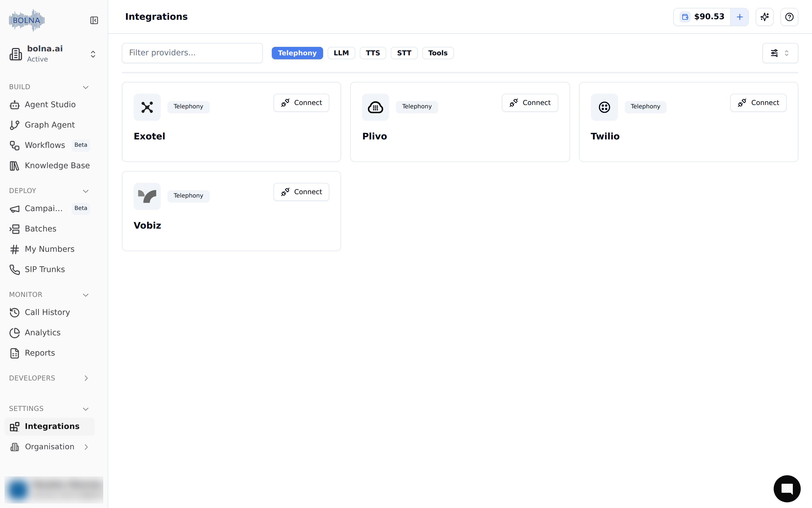Open Call History
This screenshot has width=812, height=508.
point(50,312)
